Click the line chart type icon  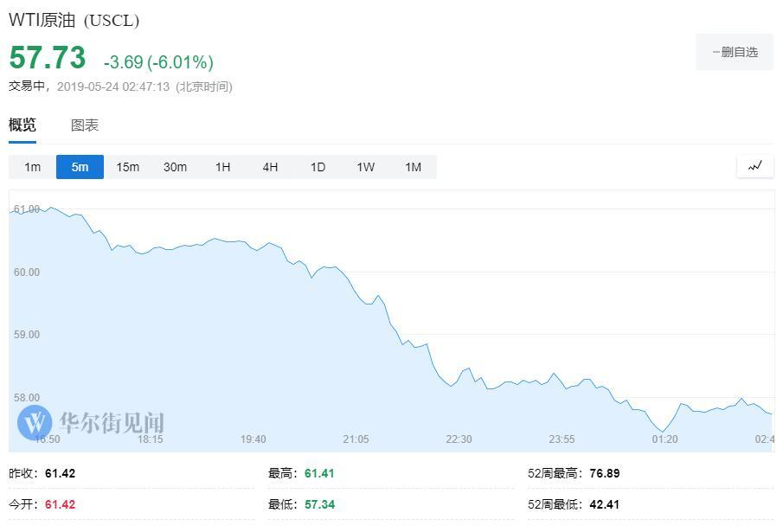[755, 166]
